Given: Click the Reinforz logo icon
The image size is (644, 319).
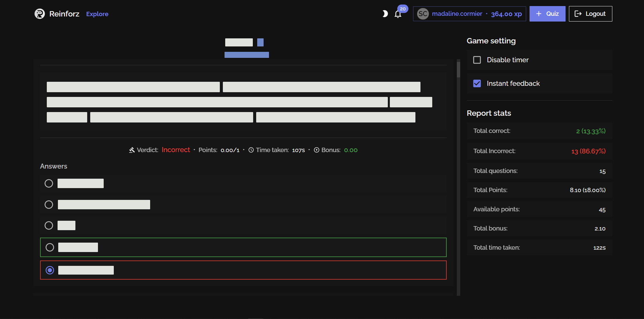Looking at the screenshot, I should tap(40, 14).
